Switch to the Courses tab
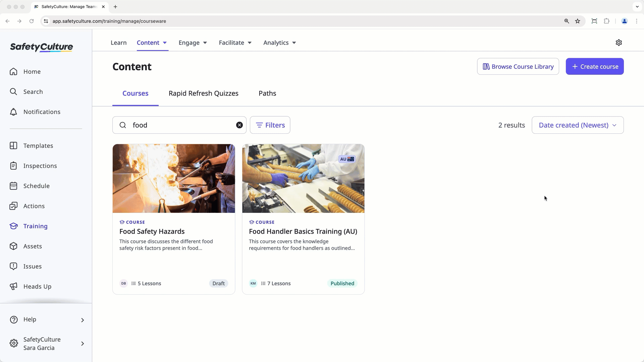Screen dimensions: 644x362 (x=136, y=94)
